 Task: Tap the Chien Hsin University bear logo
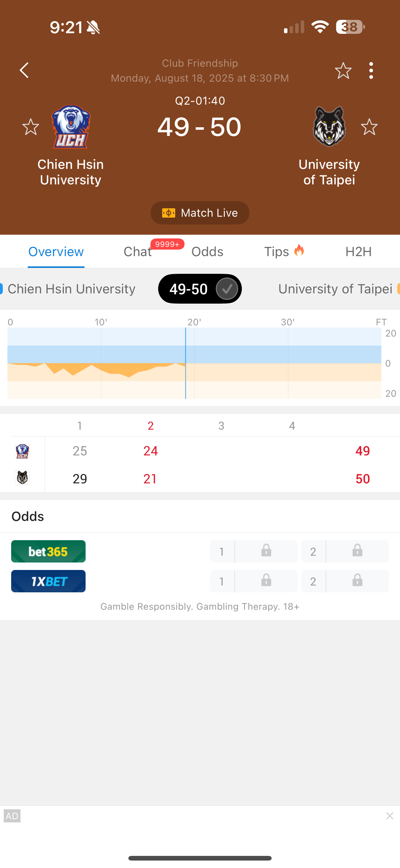point(71,127)
